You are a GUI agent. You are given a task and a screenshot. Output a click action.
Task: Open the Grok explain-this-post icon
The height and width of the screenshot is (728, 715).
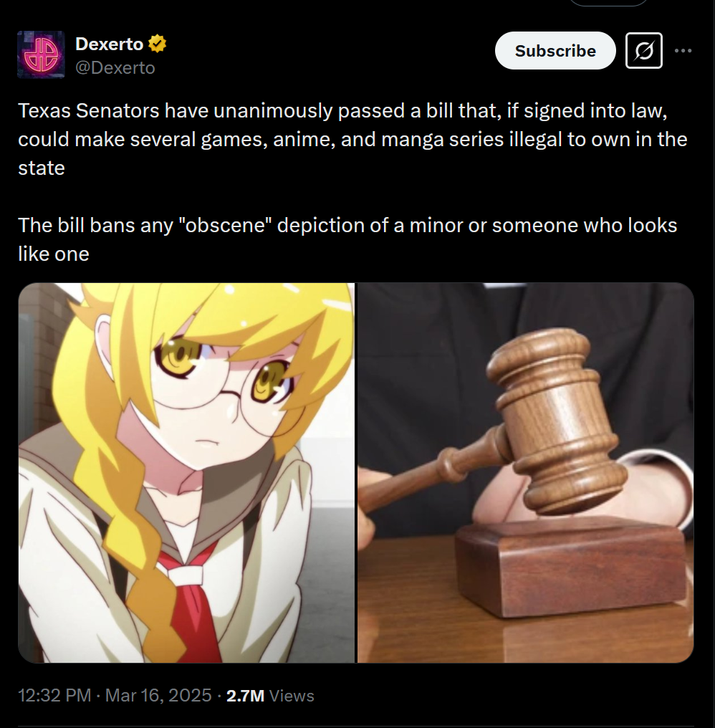pos(643,51)
